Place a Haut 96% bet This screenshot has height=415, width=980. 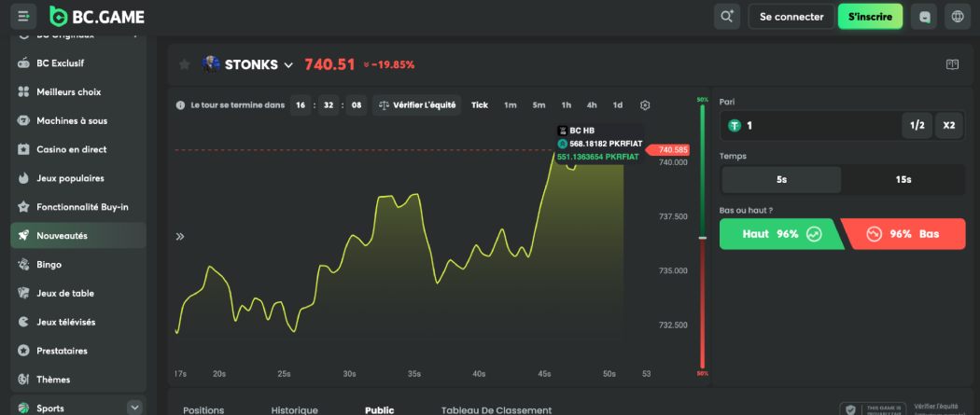pyautogui.click(x=780, y=234)
